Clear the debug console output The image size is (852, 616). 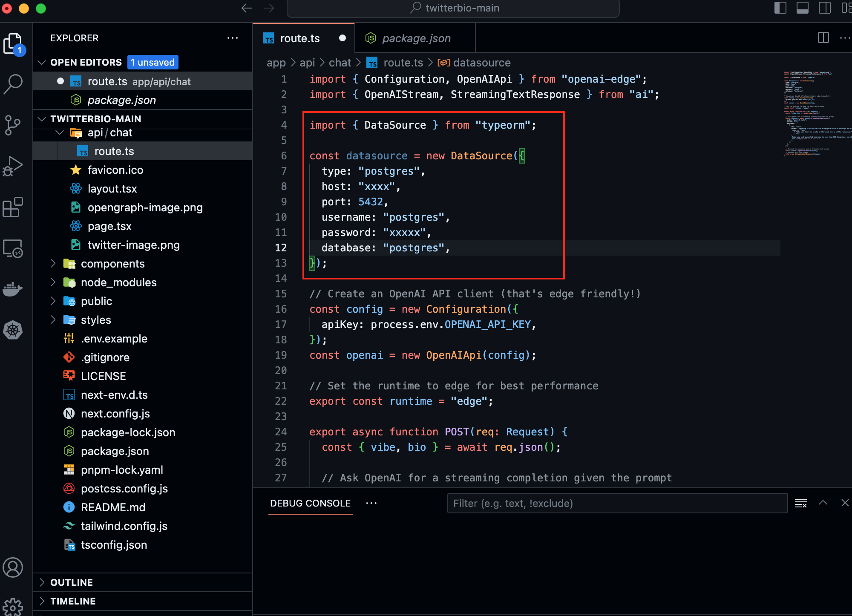(801, 503)
